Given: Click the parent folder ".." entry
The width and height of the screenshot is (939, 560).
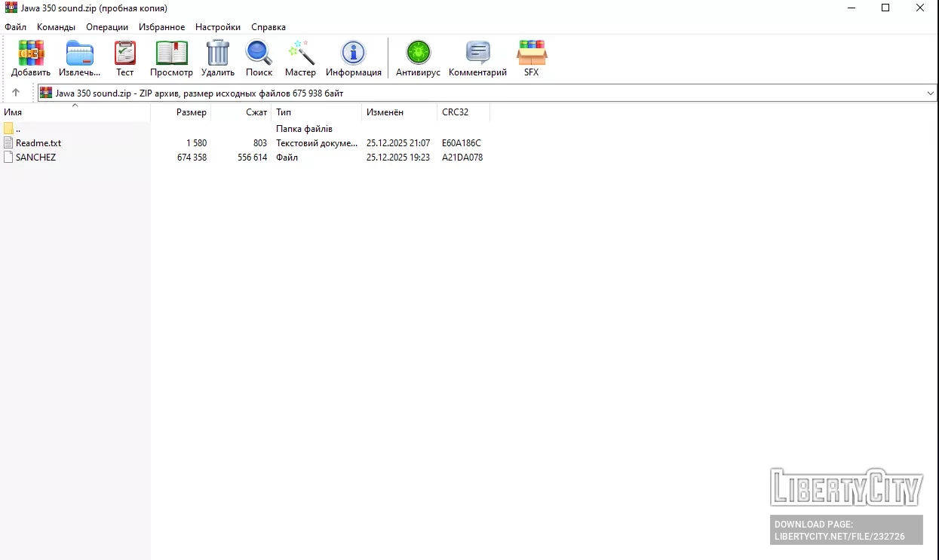Looking at the screenshot, I should point(17,129).
